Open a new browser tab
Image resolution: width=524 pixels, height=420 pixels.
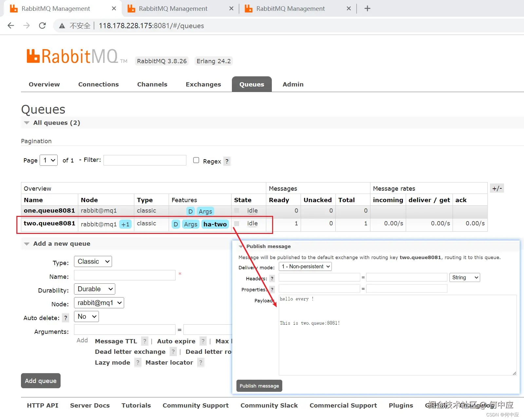367,9
